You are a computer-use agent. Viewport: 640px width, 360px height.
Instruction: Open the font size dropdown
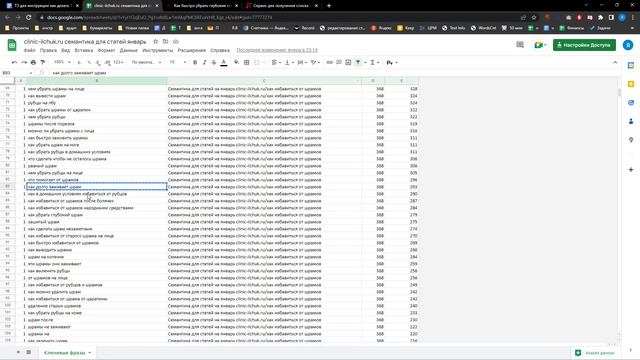click(x=178, y=62)
